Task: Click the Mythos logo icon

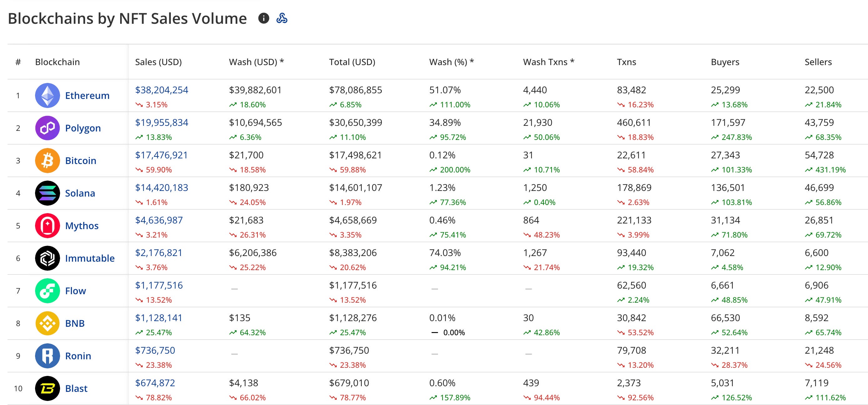Action: 48,225
